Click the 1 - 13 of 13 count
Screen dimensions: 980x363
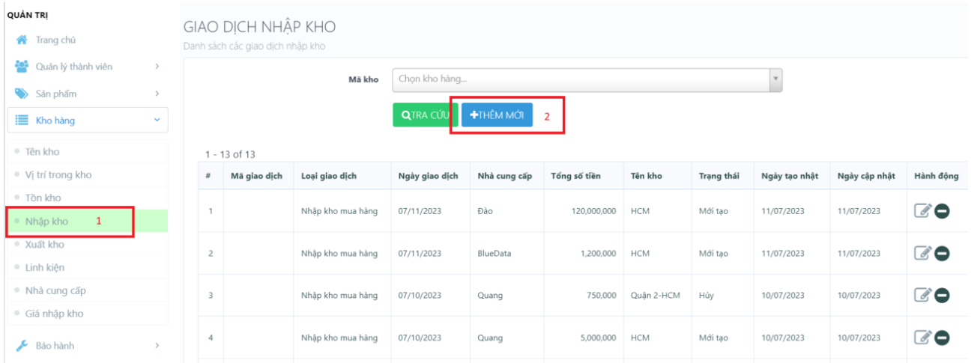click(x=231, y=154)
